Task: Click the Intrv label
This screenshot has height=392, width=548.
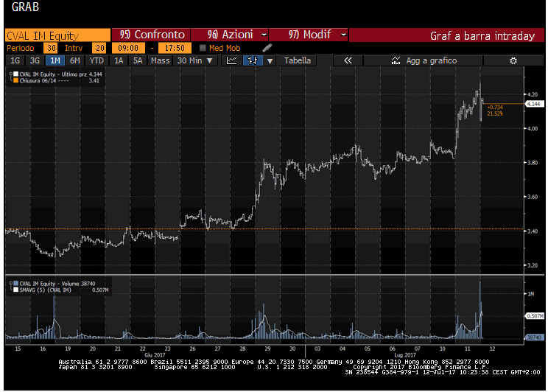Action: pyautogui.click(x=74, y=48)
